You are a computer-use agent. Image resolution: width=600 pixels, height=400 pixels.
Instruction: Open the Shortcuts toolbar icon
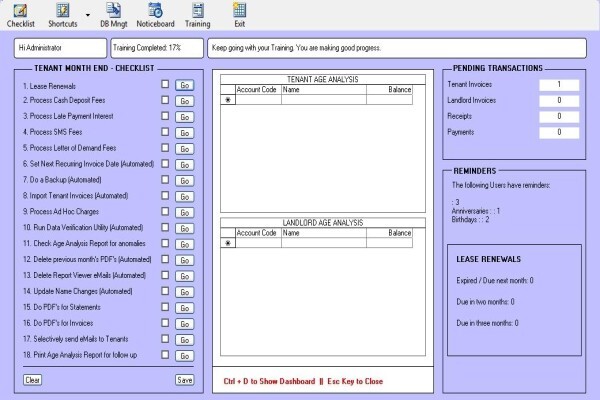click(62, 15)
